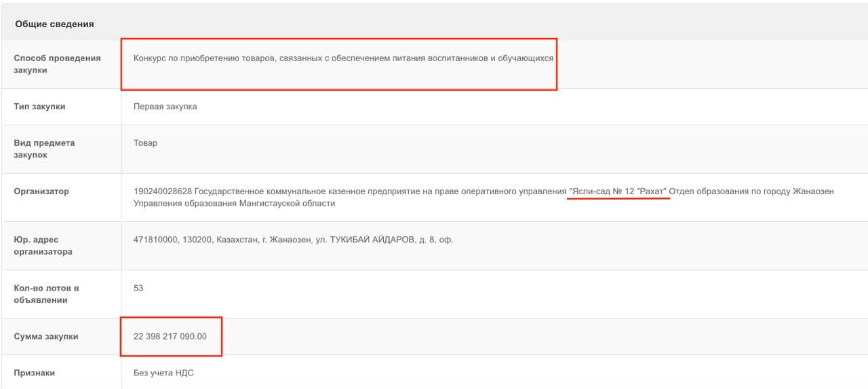Click the address with "ТУКИБАЙ АЙДАРОВ" street

coord(293,240)
